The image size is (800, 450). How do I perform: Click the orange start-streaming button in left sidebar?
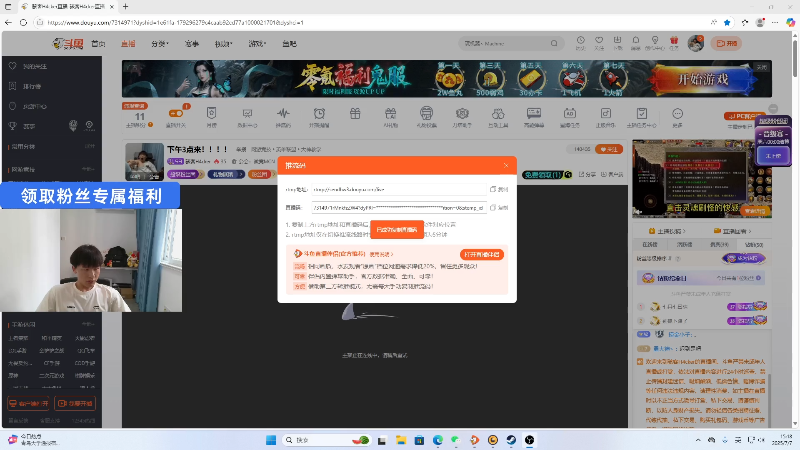[x=75, y=403]
